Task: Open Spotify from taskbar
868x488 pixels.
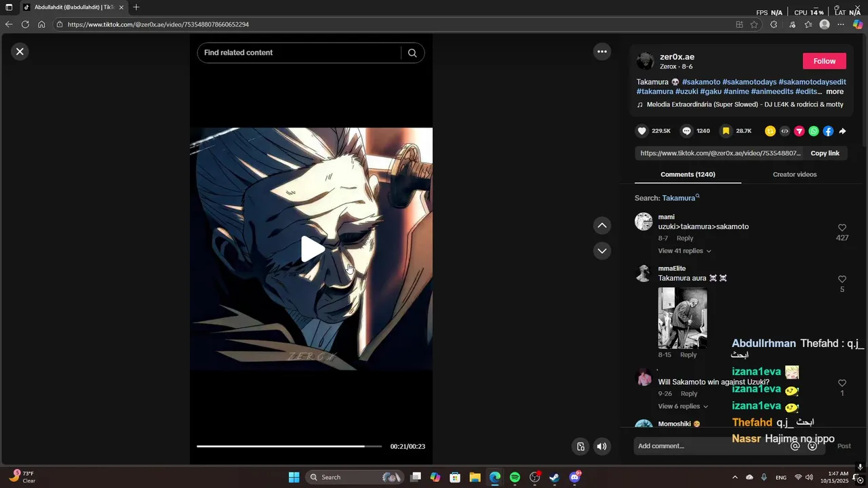Action: tap(515, 477)
